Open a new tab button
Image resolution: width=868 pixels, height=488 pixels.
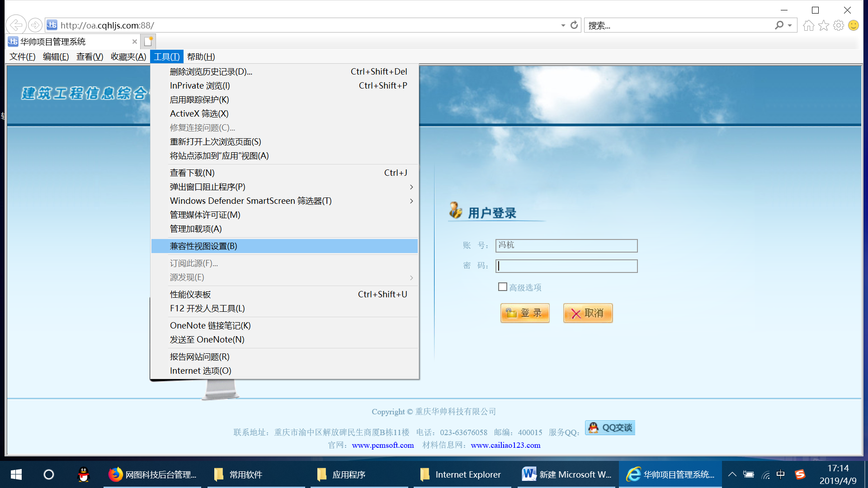(148, 42)
